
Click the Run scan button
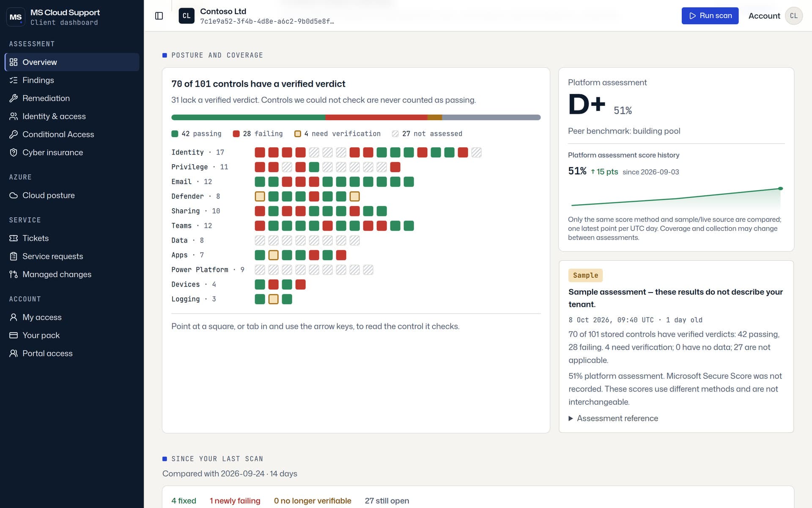(x=710, y=16)
